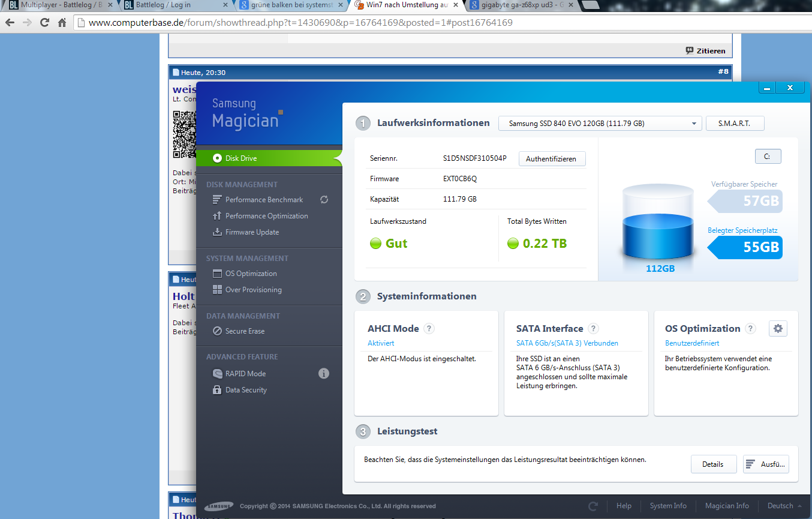Click the SATA 6Gb/s(SATA 3) Verbunden link
This screenshot has width=812, height=519.
pyautogui.click(x=567, y=343)
